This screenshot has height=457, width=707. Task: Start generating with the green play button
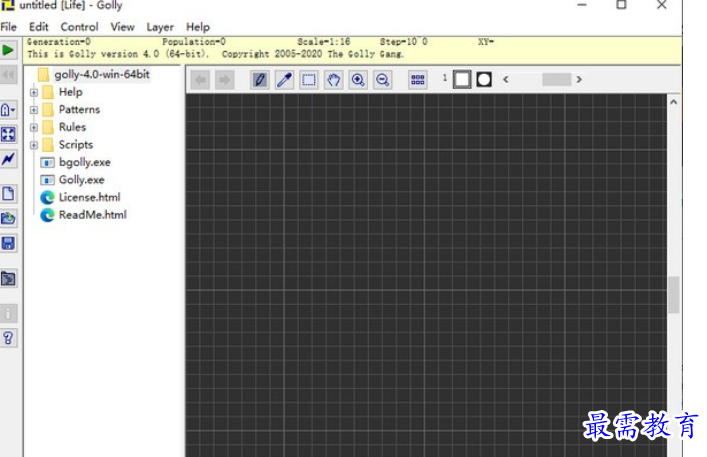tap(8, 50)
